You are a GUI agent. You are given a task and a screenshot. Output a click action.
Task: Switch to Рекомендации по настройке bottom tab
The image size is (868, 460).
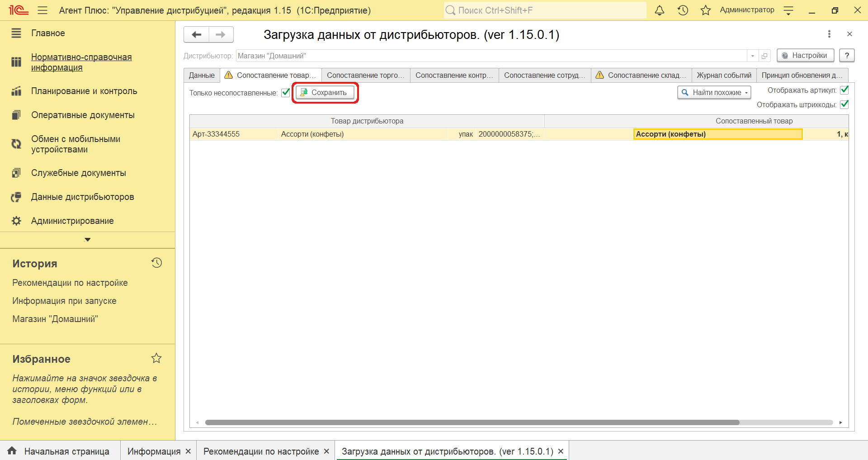tap(261, 451)
